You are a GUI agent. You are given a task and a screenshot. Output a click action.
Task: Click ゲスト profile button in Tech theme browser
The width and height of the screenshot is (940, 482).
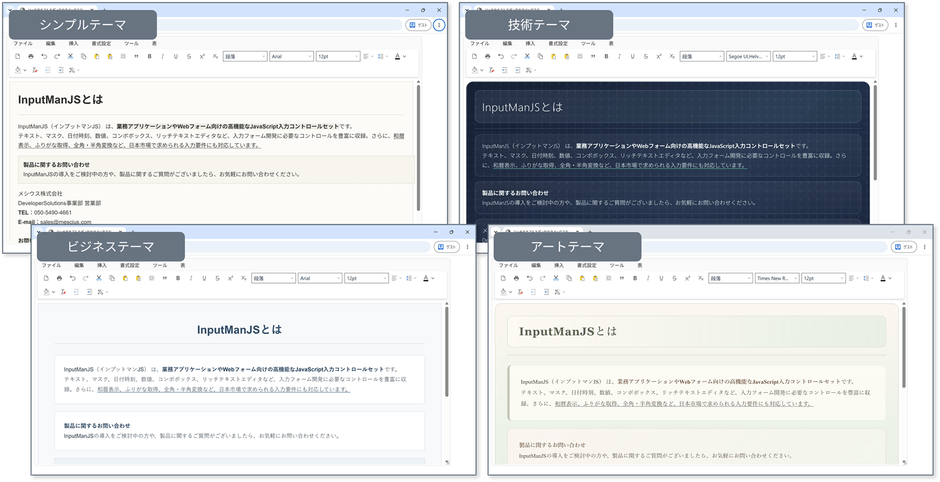[875, 25]
